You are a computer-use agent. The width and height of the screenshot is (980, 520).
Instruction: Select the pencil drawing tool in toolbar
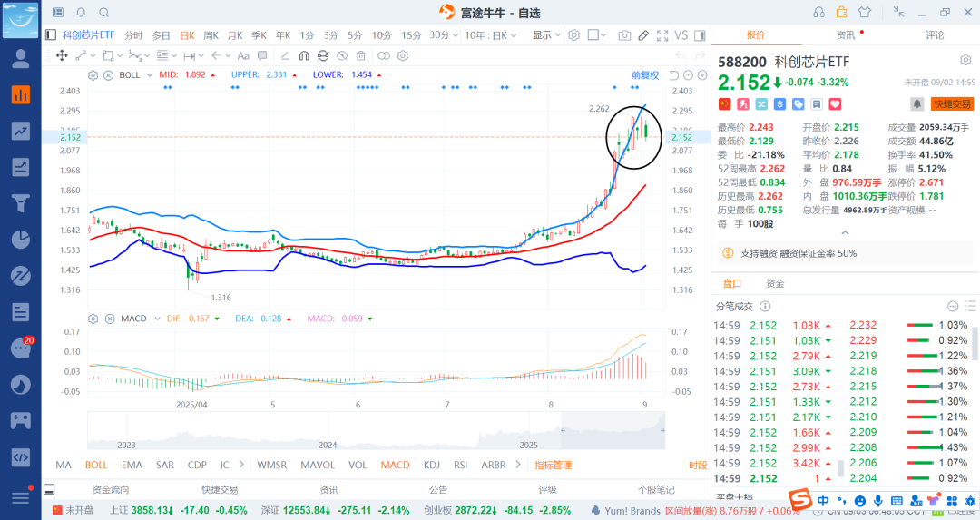(x=643, y=35)
